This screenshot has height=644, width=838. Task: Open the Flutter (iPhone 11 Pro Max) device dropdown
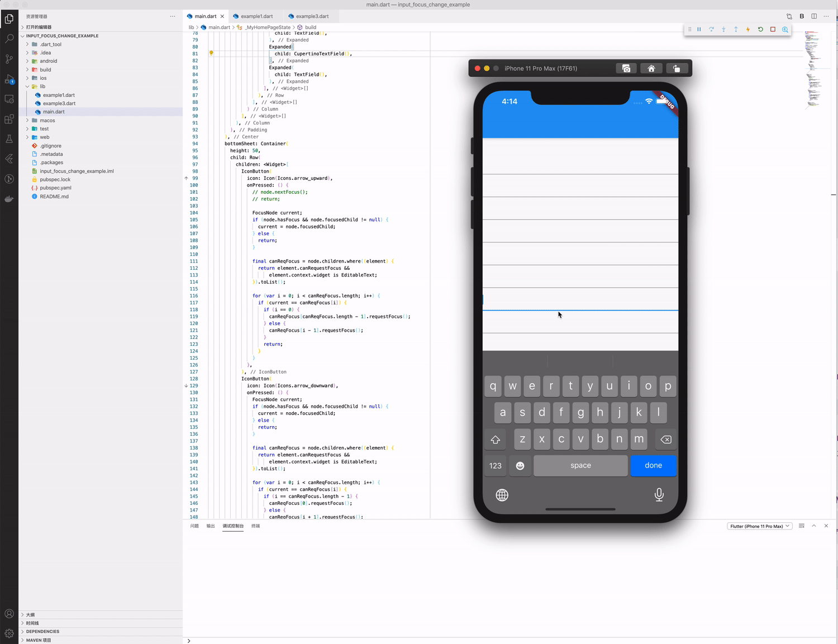pos(759,526)
